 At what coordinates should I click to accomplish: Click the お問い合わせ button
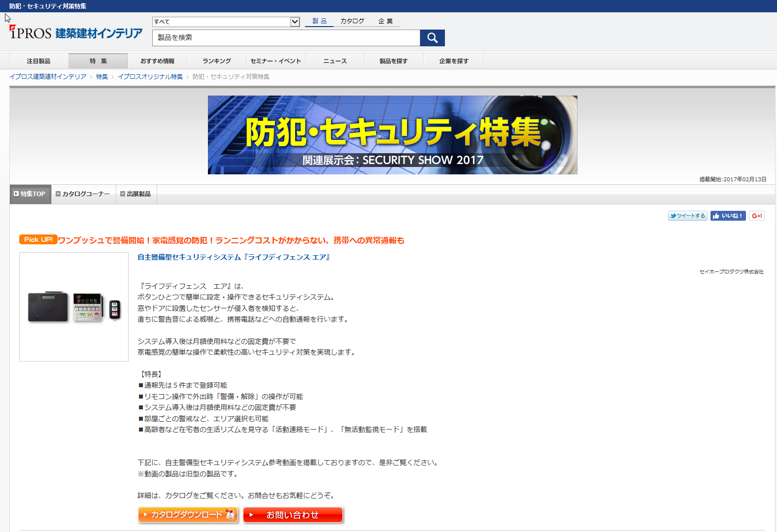point(293,515)
